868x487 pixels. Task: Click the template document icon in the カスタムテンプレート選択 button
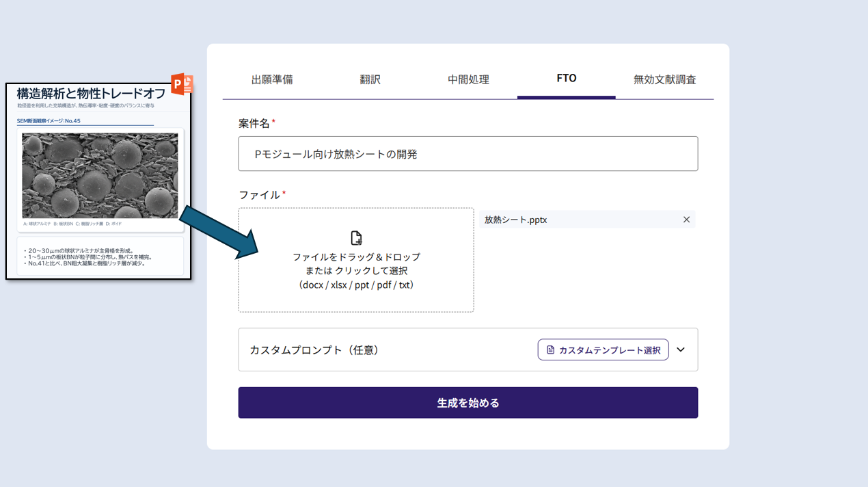click(550, 350)
